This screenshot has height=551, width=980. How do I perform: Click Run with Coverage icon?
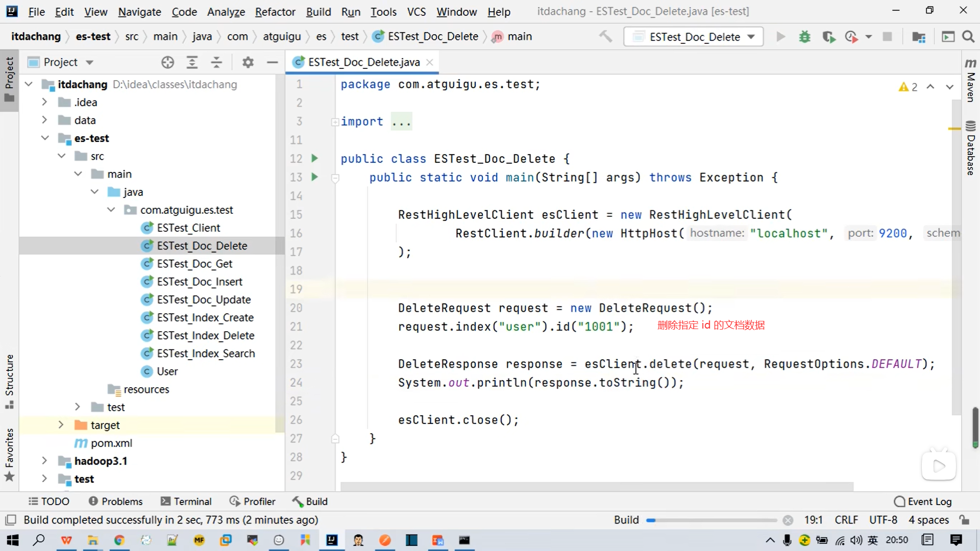(828, 37)
